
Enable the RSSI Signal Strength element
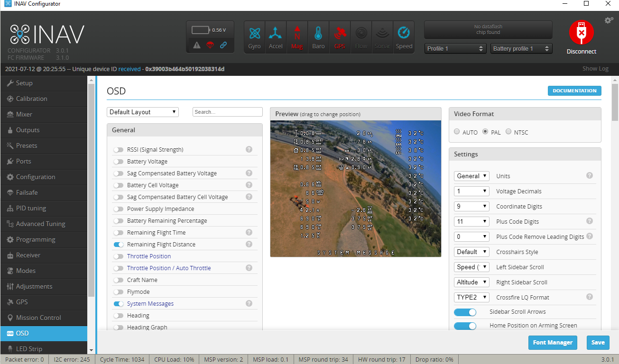(x=118, y=149)
